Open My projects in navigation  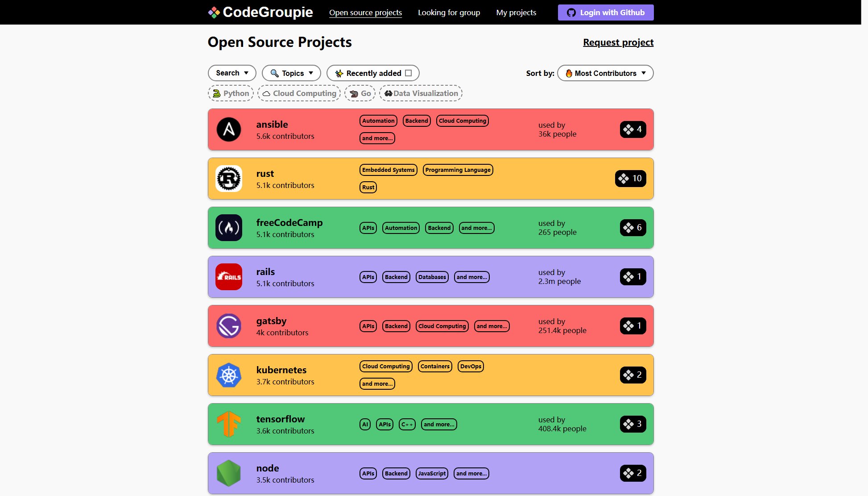pos(516,13)
